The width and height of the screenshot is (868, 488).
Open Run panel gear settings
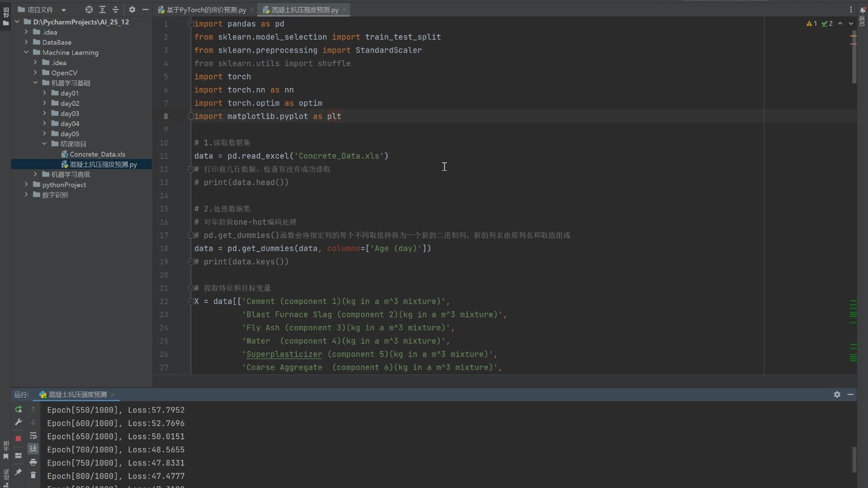[x=837, y=395]
